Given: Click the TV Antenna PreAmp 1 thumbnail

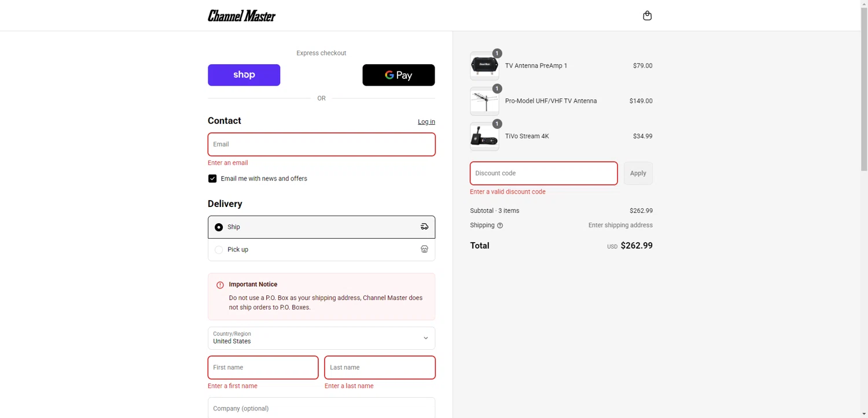Looking at the screenshot, I should 484,66.
